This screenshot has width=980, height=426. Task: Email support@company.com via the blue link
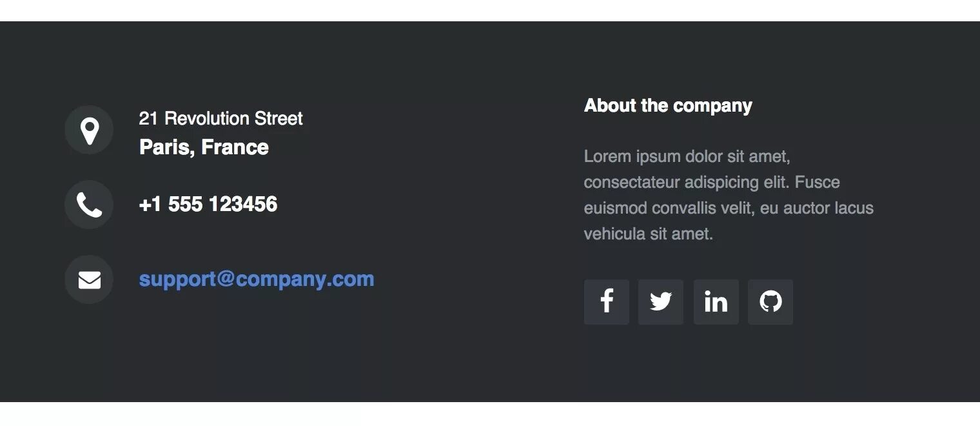[x=257, y=279]
